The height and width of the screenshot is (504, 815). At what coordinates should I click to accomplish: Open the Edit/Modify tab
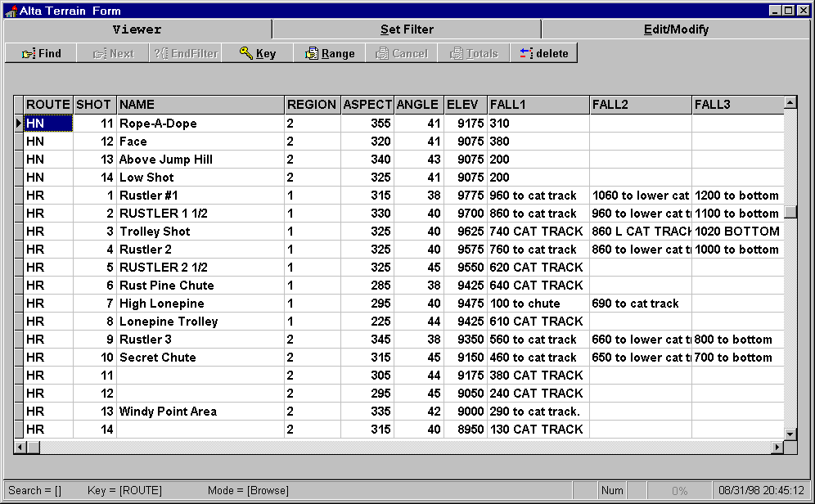pos(676,29)
